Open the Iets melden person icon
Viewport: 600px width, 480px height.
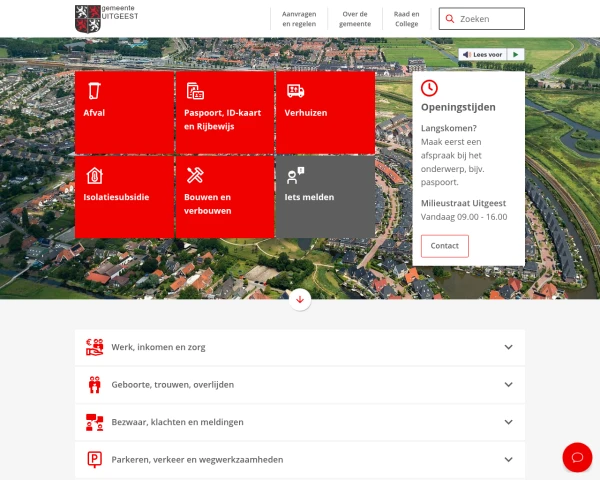295,175
